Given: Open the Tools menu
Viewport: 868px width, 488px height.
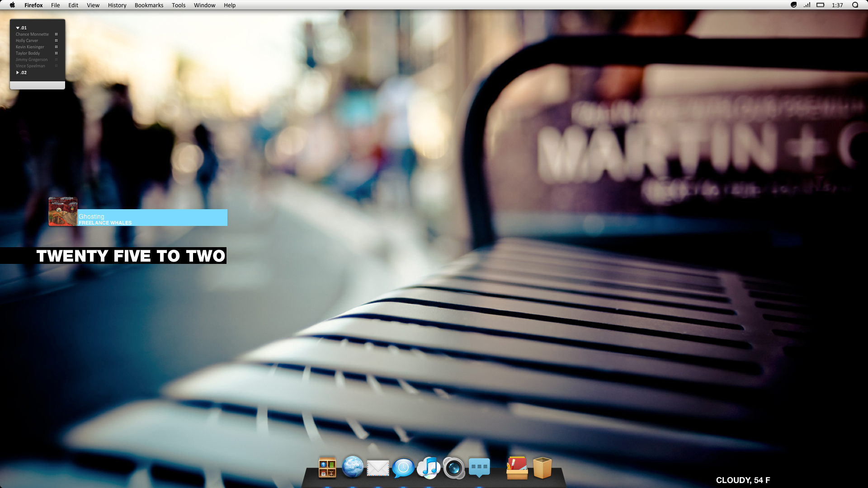Looking at the screenshot, I should click(179, 5).
